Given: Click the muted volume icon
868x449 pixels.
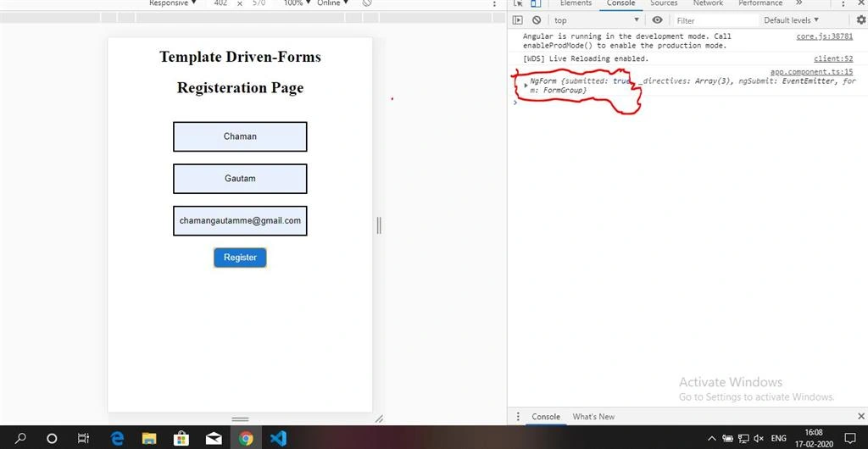Looking at the screenshot, I should (759, 439).
